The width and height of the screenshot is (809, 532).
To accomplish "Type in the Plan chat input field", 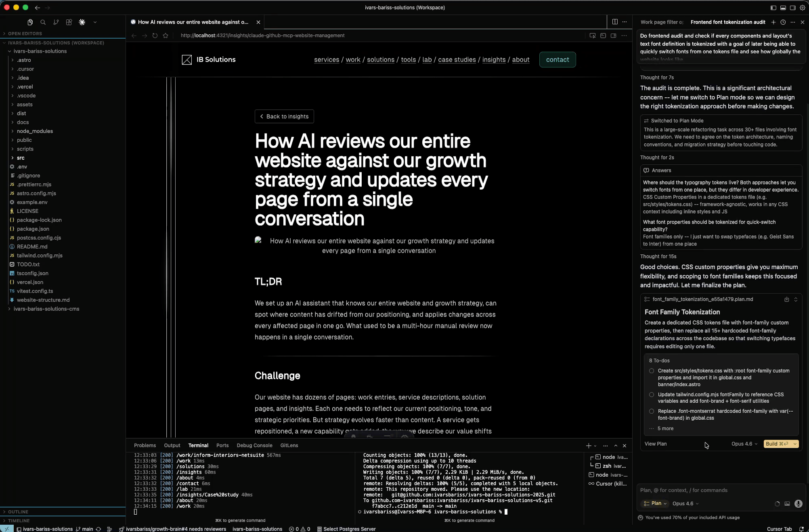I will click(x=719, y=490).
